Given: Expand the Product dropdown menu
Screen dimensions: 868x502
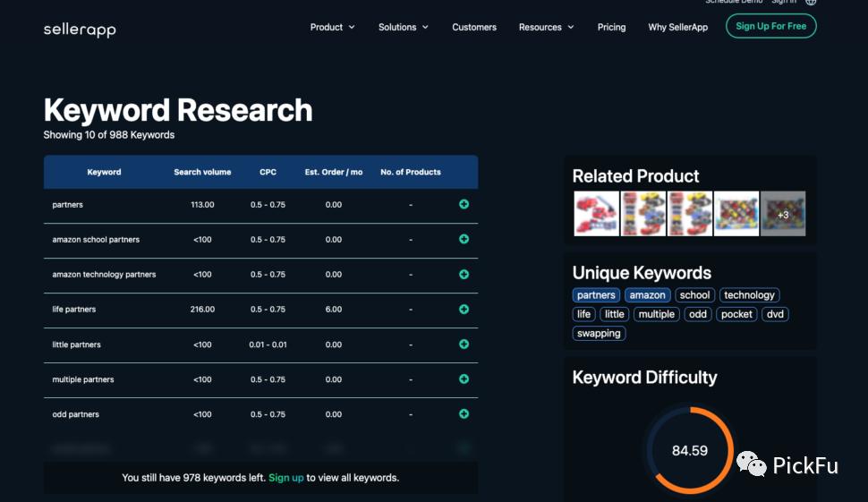Looking at the screenshot, I should click(x=332, y=27).
